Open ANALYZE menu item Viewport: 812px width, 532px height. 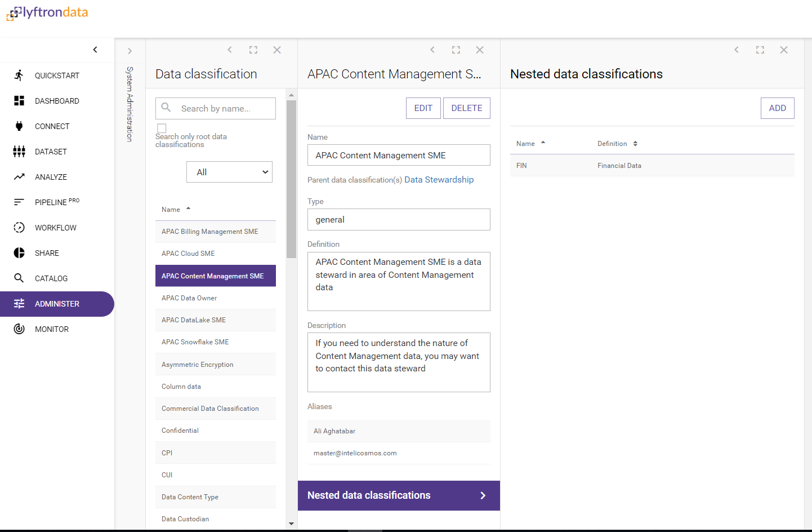[57, 177]
